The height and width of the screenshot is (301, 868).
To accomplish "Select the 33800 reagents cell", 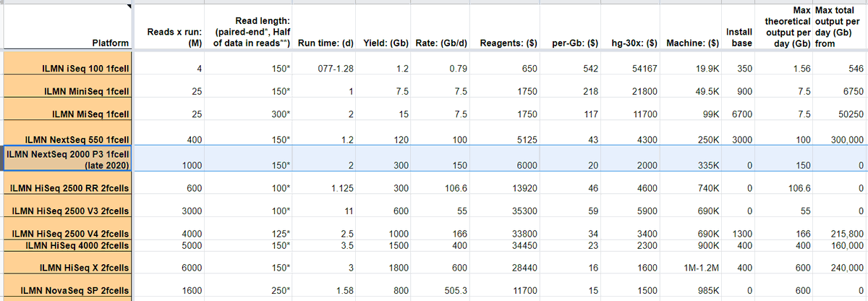I will [506, 230].
